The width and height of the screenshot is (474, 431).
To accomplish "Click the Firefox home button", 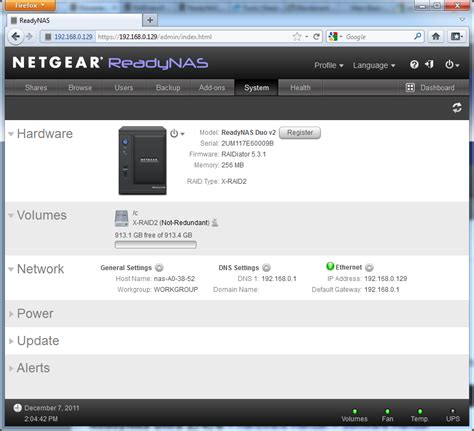I will coord(436,36).
